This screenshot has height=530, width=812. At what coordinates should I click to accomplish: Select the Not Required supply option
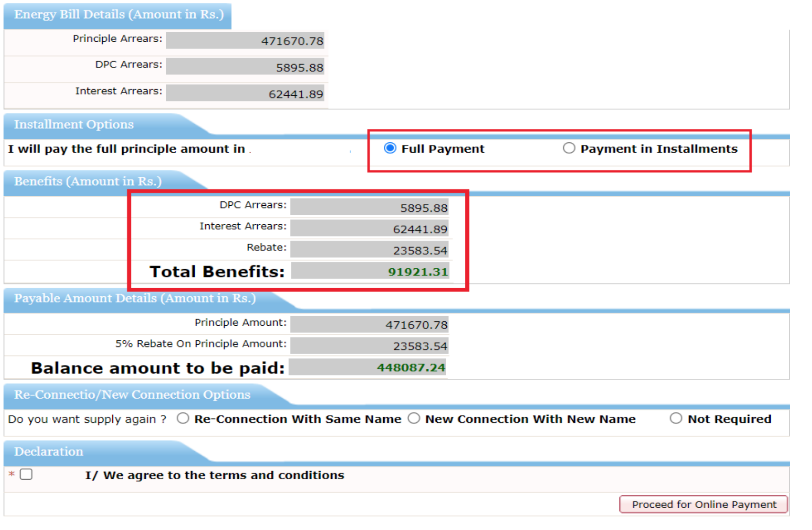click(676, 419)
